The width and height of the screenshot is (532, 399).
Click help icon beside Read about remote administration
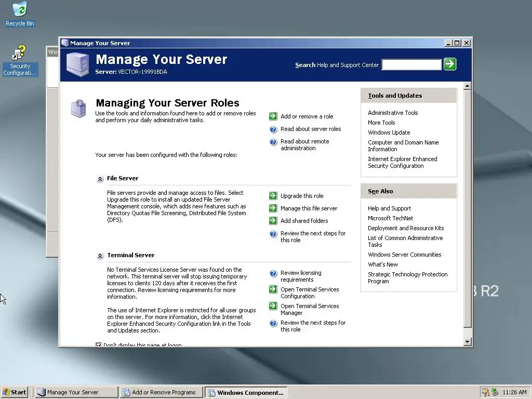coord(273,142)
